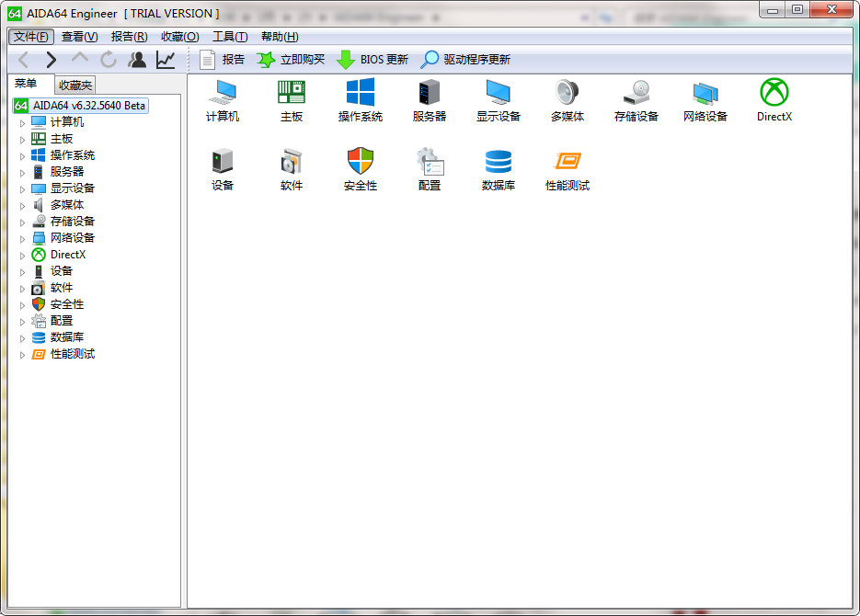Expand the 性能测试 tree node
Screen dimensions: 860x616
(x=22, y=355)
